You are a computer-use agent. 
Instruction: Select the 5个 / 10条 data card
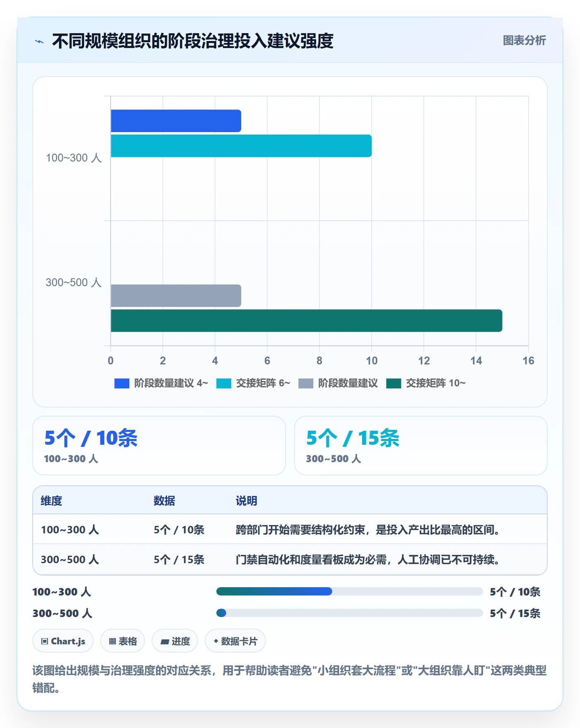(159, 446)
